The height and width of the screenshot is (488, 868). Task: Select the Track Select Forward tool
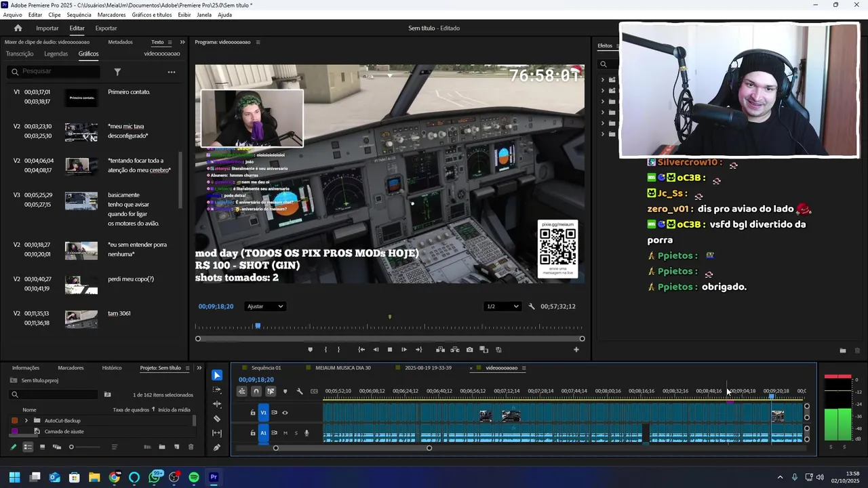pyautogui.click(x=217, y=390)
